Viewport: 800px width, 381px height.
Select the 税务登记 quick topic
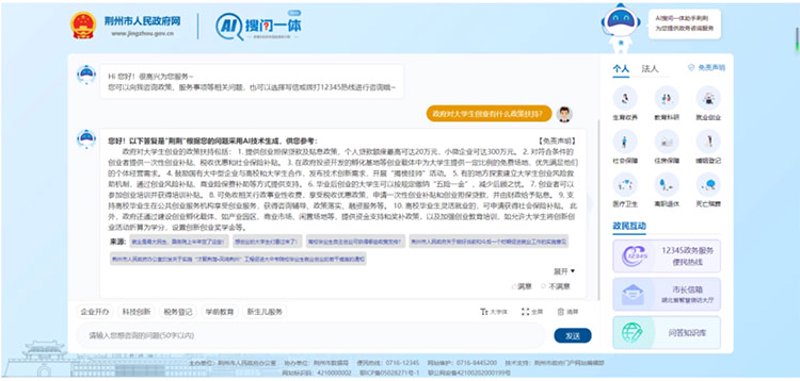pos(178,312)
